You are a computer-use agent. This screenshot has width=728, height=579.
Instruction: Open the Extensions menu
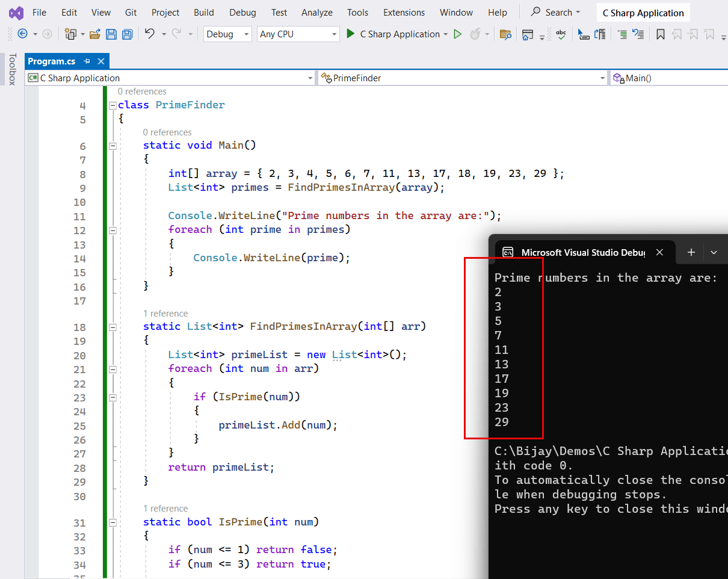[x=404, y=12]
